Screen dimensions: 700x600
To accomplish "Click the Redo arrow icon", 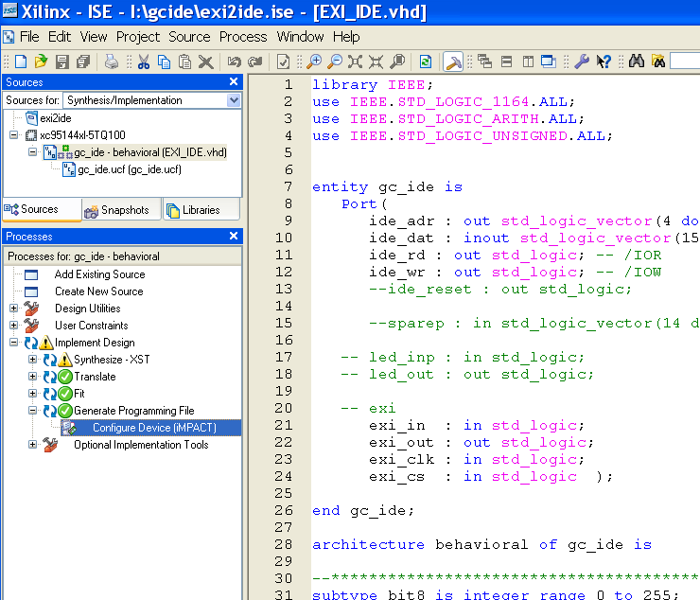I will (x=255, y=62).
